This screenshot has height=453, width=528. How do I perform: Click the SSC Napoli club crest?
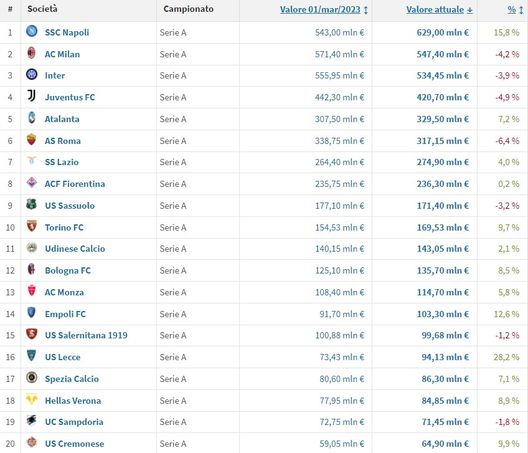pos(32,31)
